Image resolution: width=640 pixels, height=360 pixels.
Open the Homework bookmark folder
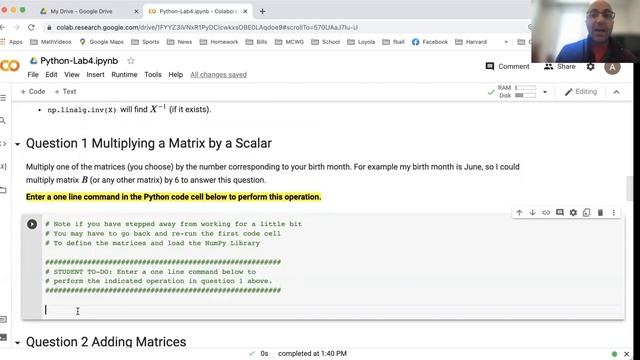pyautogui.click(x=219, y=42)
